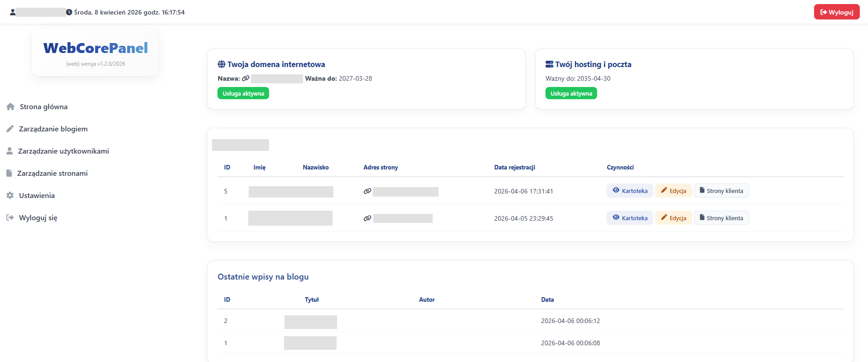Screen dimensions: 868x362
Task: Click blog entry date 2026-04-06 00:06:08
Action: click(x=570, y=343)
